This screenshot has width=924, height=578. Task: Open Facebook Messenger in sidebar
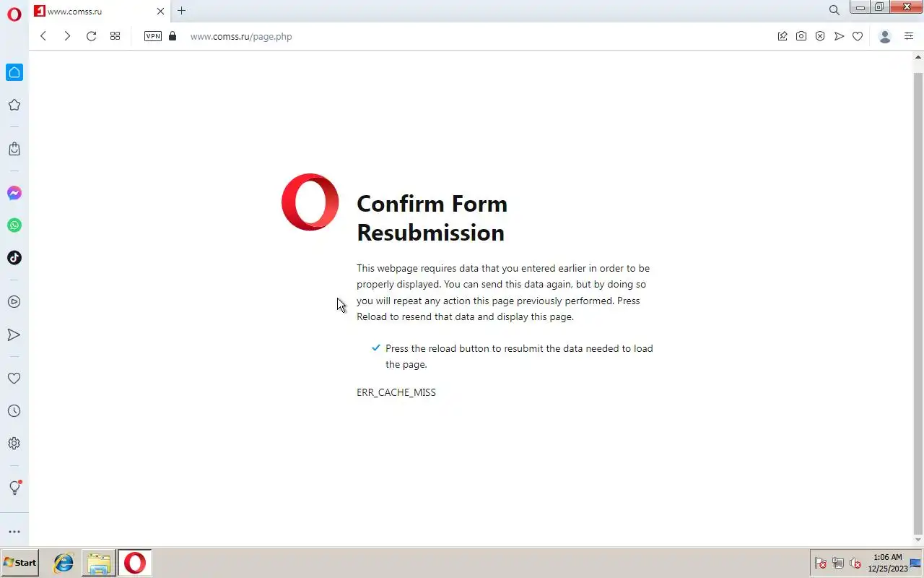point(14,193)
